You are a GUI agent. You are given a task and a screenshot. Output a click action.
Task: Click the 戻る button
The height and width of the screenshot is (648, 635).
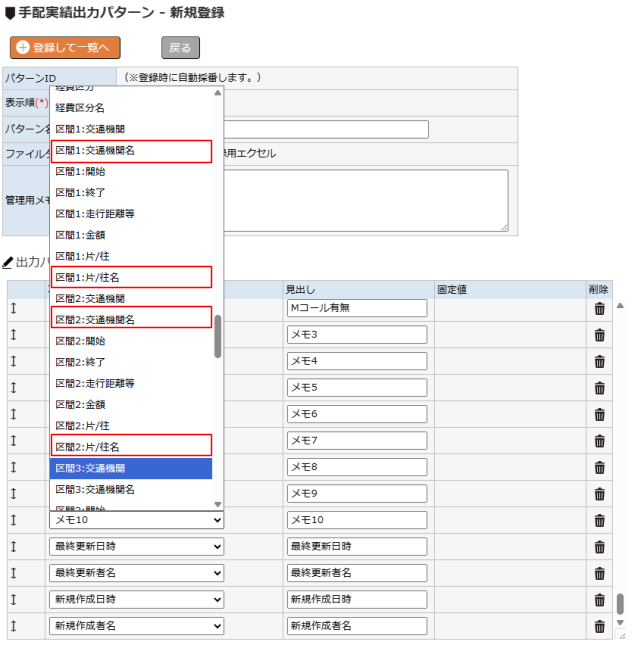tap(180, 47)
